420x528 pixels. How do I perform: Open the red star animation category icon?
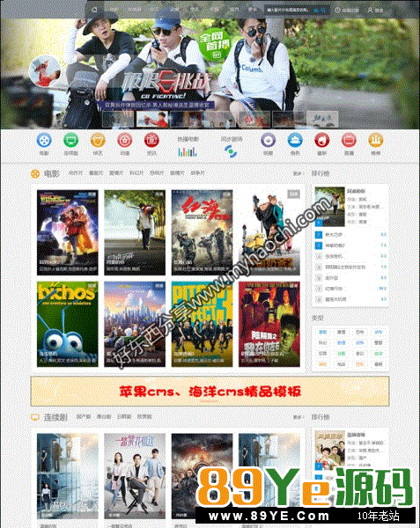click(125, 141)
